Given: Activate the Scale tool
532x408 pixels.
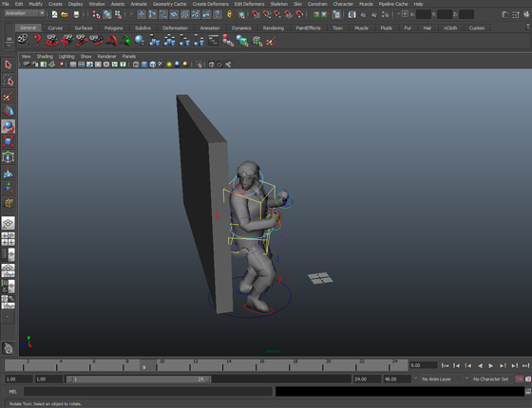Looking at the screenshot, I should [x=9, y=141].
